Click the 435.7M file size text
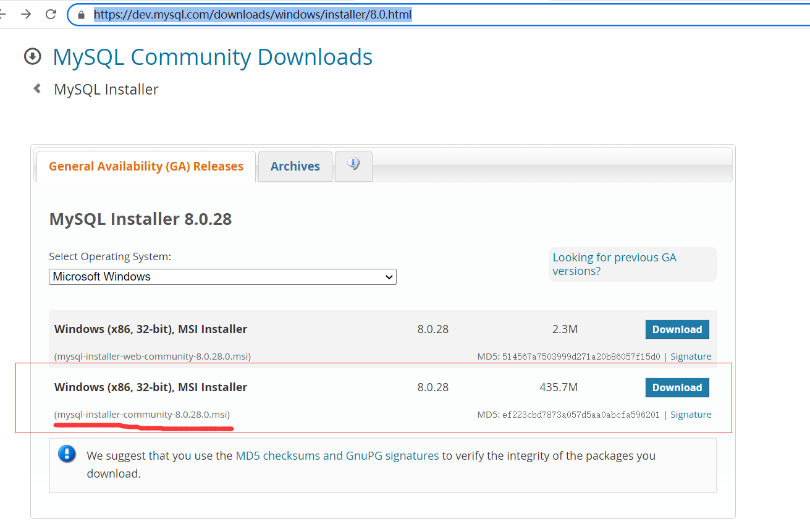Viewport: 810px width, 532px height. 559,387
